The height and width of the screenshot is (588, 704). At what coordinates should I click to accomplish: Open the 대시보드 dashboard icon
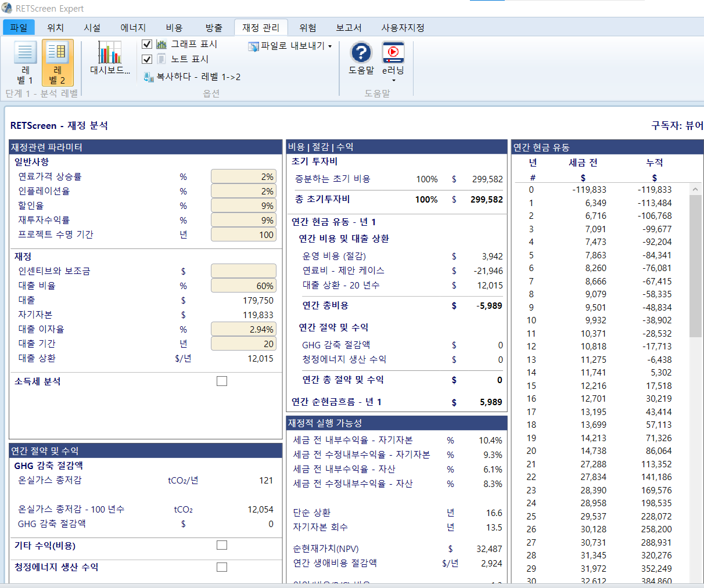(109, 53)
